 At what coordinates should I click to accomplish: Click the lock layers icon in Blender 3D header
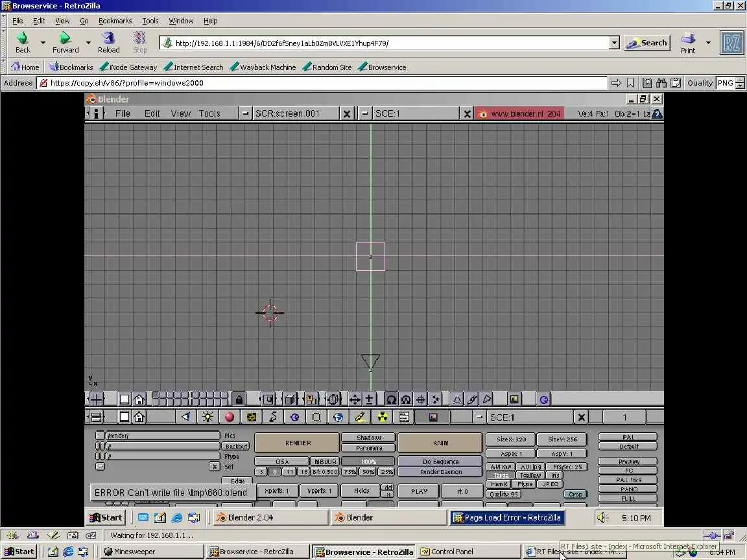tap(239, 399)
